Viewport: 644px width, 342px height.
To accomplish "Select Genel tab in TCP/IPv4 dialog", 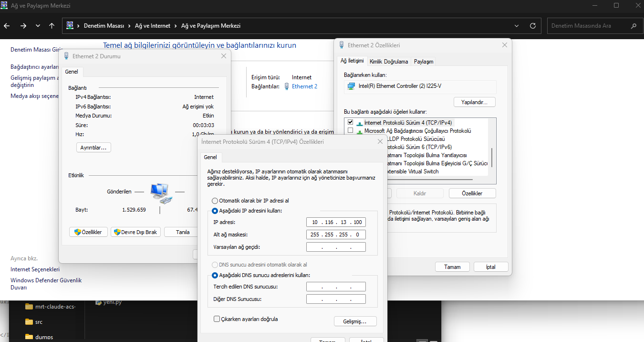I will (210, 157).
